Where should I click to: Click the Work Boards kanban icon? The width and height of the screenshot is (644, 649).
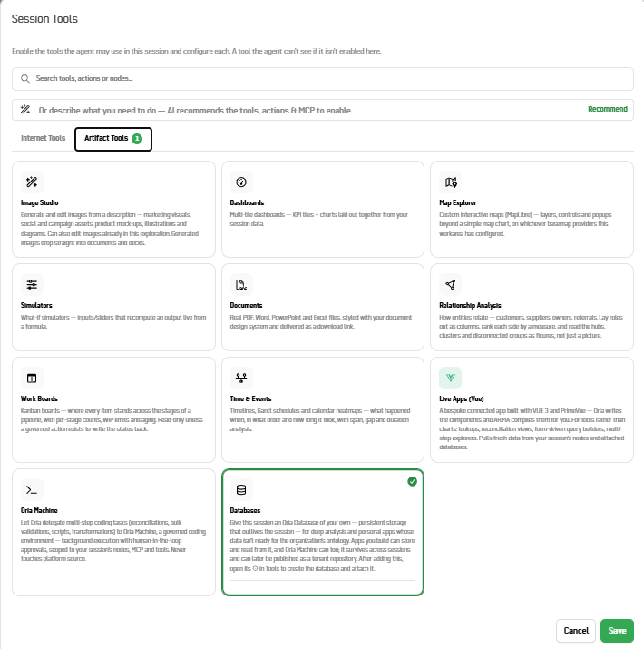(32, 378)
